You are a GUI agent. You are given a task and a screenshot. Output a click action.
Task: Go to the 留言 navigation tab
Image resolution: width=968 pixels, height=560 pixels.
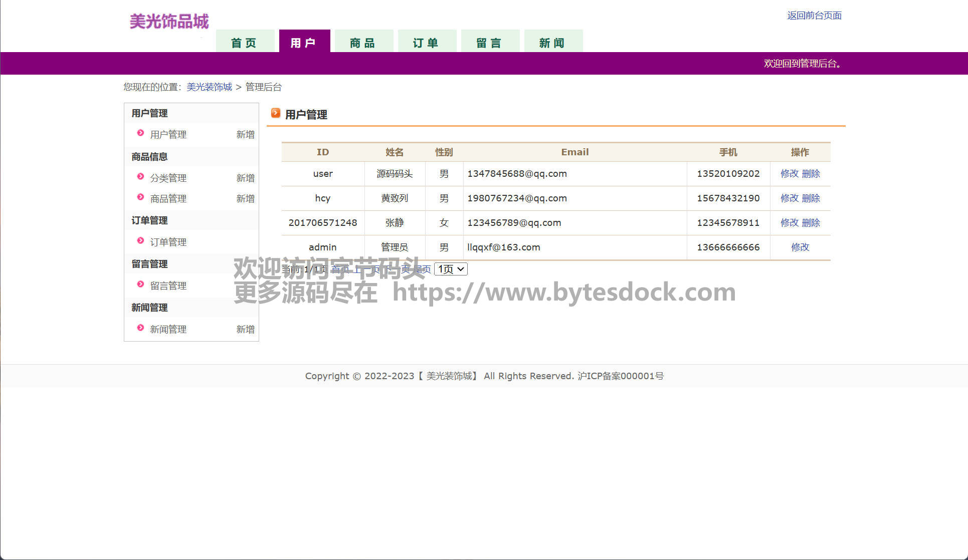pyautogui.click(x=489, y=43)
